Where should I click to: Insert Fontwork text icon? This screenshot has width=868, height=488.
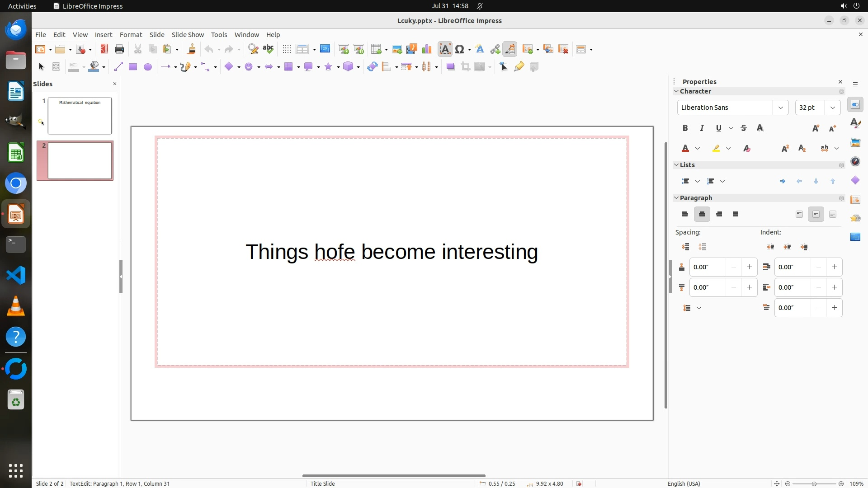pyautogui.click(x=480, y=49)
